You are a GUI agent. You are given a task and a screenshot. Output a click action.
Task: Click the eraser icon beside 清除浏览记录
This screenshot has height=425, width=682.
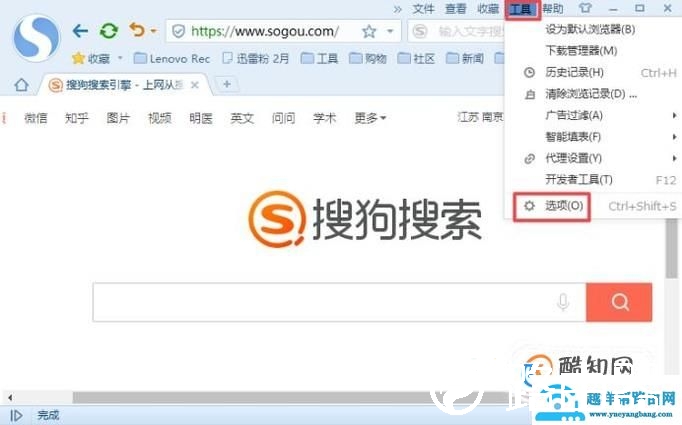click(x=529, y=94)
